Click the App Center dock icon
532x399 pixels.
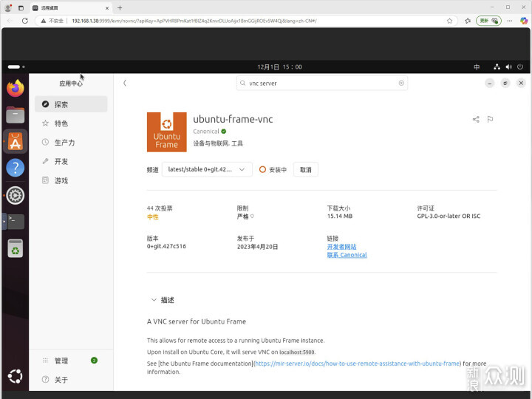[x=16, y=141]
